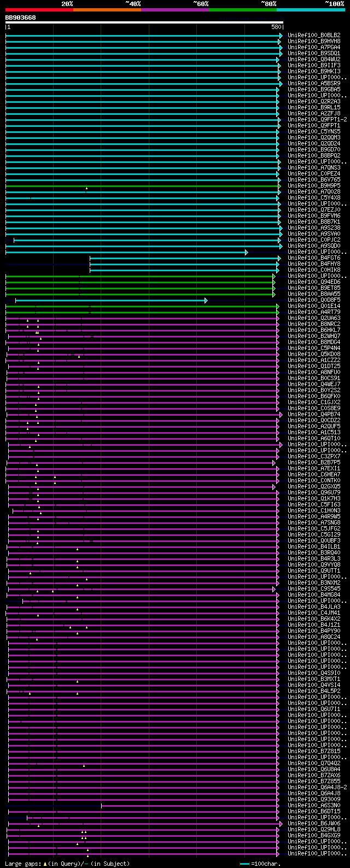Select hit label UniRef100_C4JM41
Screen dimensions: 350x868
(x=314, y=613)
